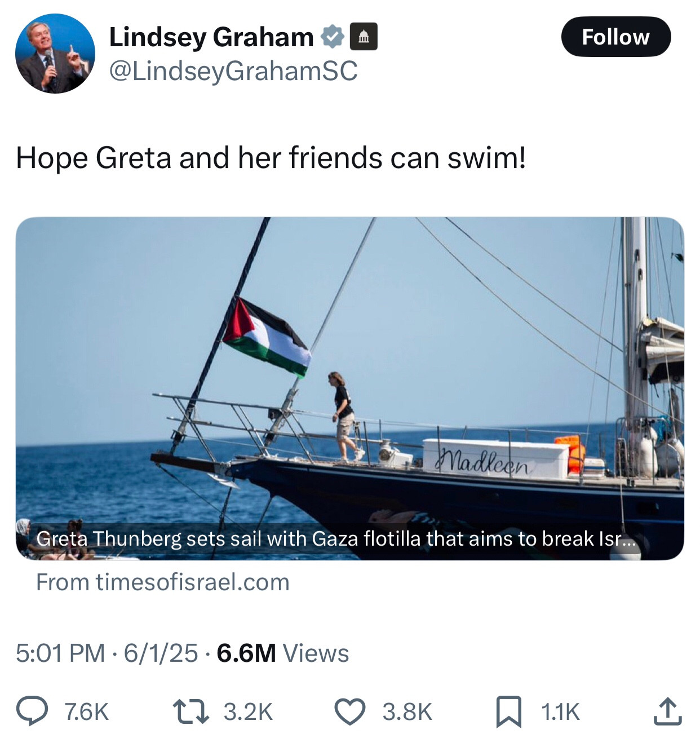Open the @LindseyGrahamSC handle

click(233, 71)
